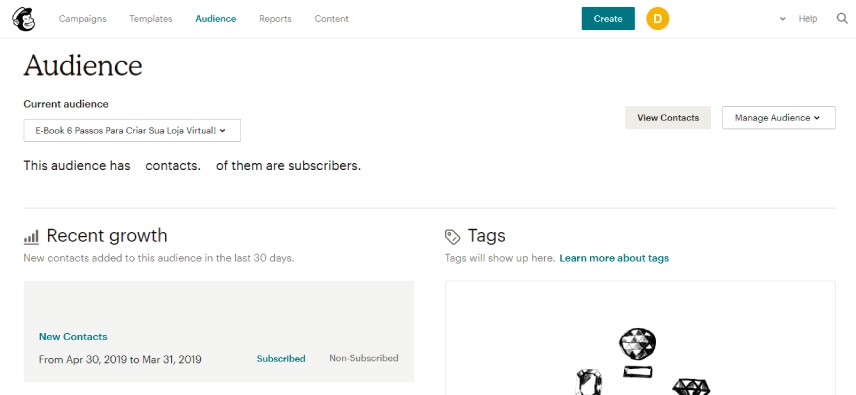Click the Create button
The width and height of the screenshot is (856, 395).
click(608, 19)
